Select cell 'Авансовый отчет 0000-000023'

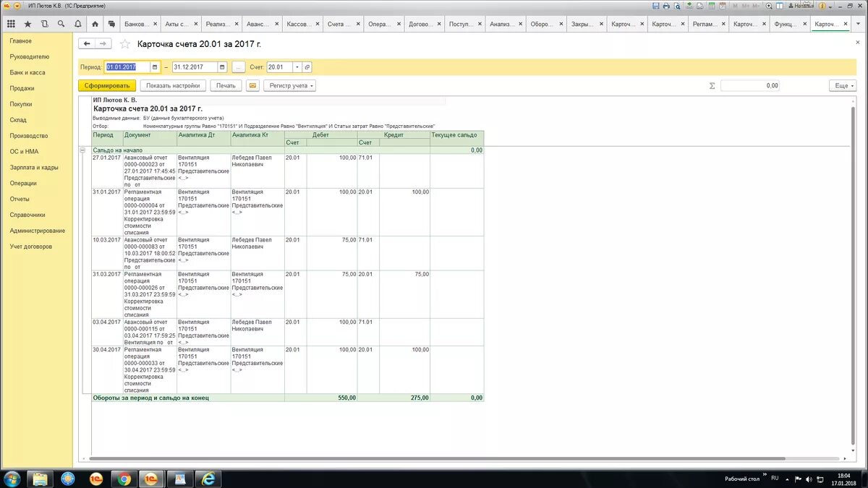[150, 171]
